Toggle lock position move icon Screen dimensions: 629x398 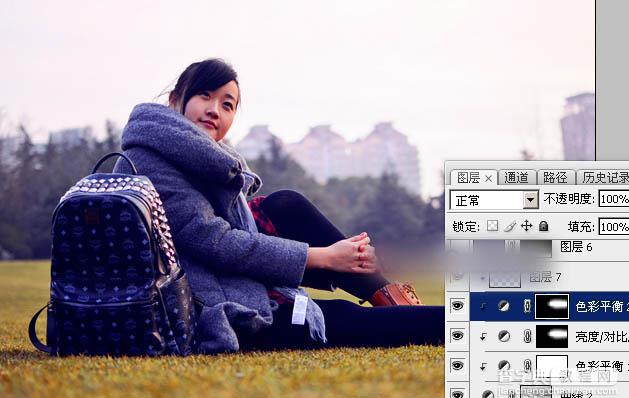tap(526, 226)
